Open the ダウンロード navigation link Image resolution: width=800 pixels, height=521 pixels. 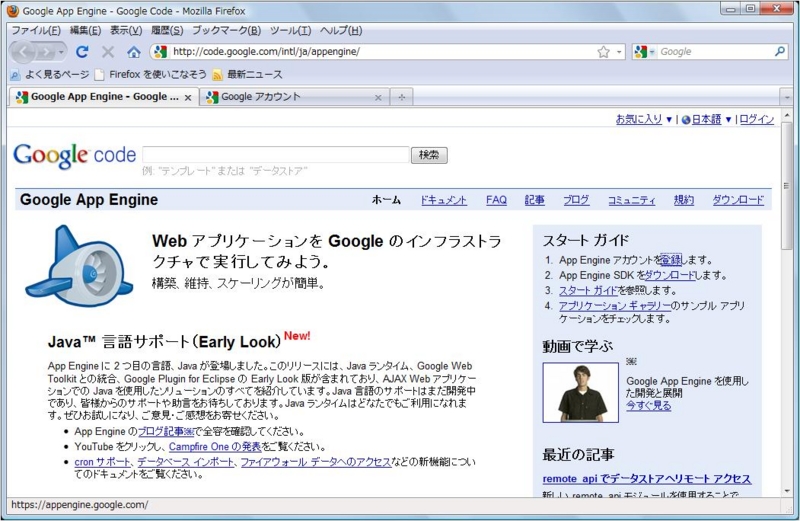(738, 200)
